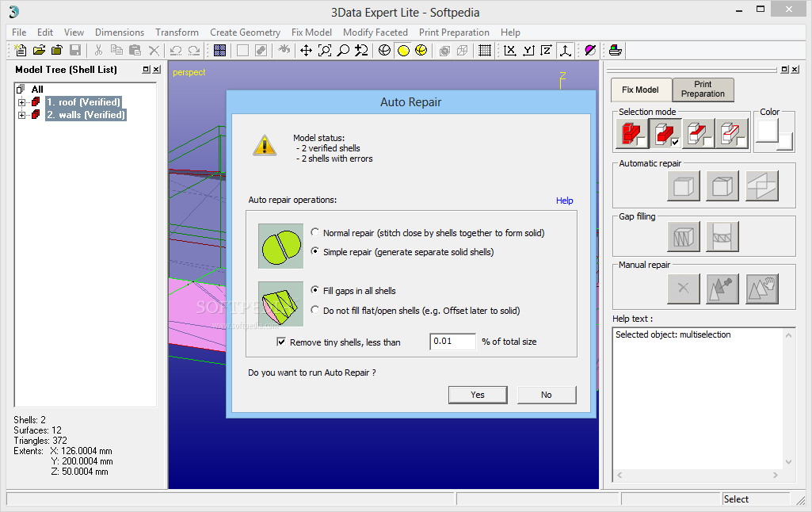Click first Gap filling hatched-box button

tap(684, 236)
